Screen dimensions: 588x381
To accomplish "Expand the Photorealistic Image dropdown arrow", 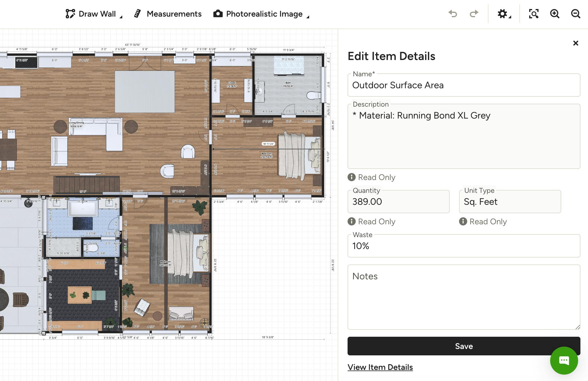I will coord(308,17).
